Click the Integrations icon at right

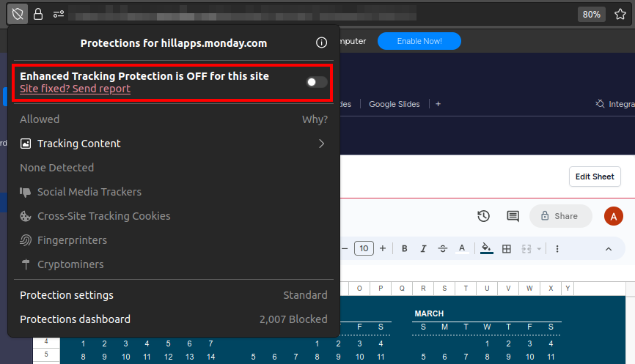(x=600, y=104)
